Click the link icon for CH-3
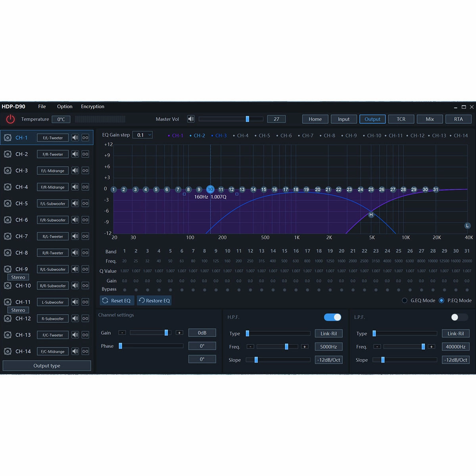Viewport: 476px width, 476px height. (x=85, y=171)
